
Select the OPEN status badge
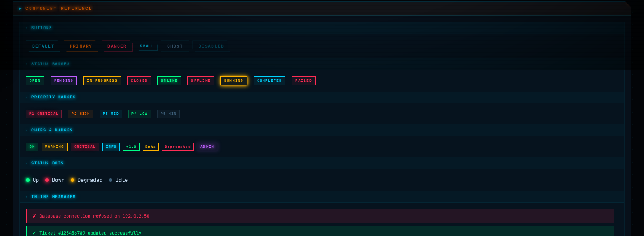point(35,81)
